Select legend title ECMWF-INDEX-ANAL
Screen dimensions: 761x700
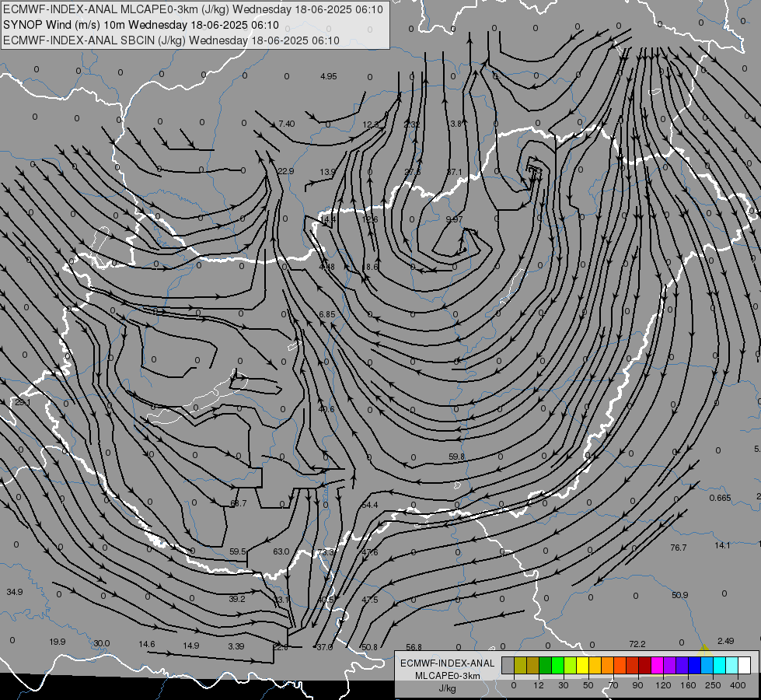click(x=448, y=663)
